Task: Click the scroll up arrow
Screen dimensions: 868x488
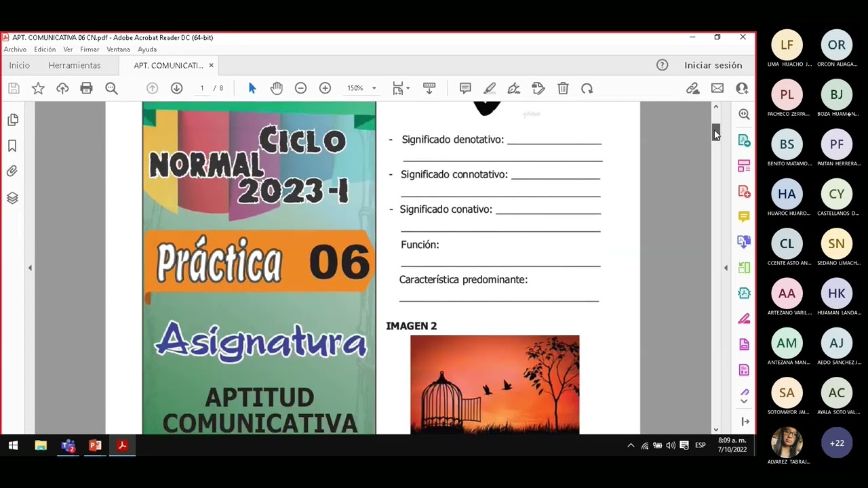Action: [x=715, y=107]
